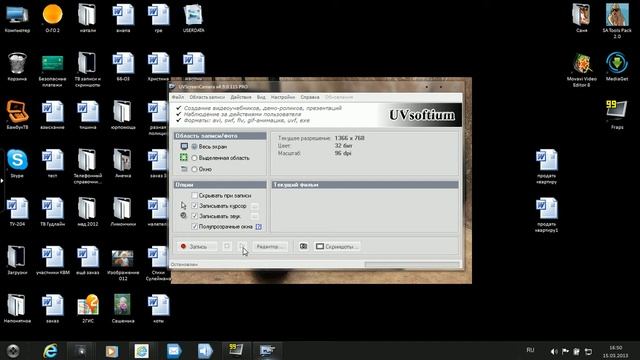Launch the 2ГИС desktop icon
This screenshot has width=640, height=360.
pyautogui.click(x=88, y=309)
